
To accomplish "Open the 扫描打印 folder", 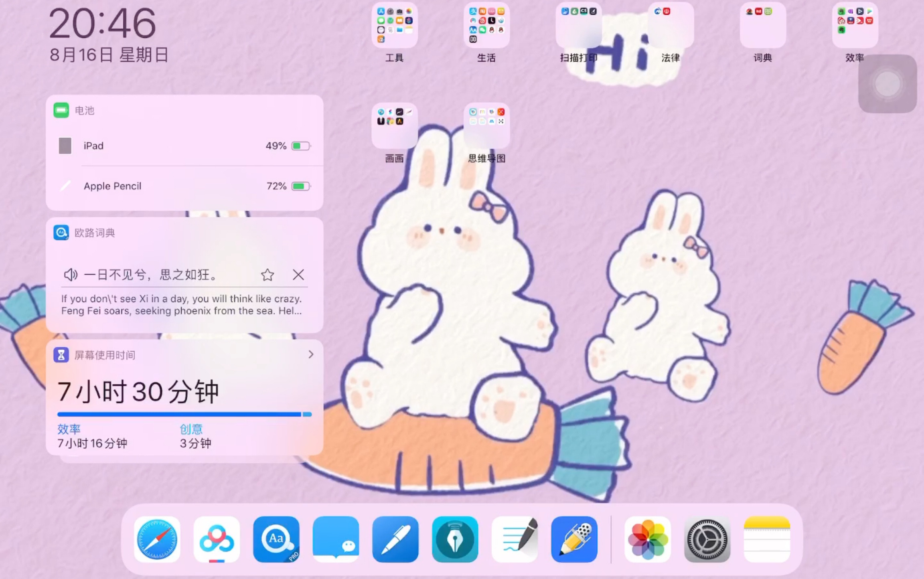I will click(579, 25).
